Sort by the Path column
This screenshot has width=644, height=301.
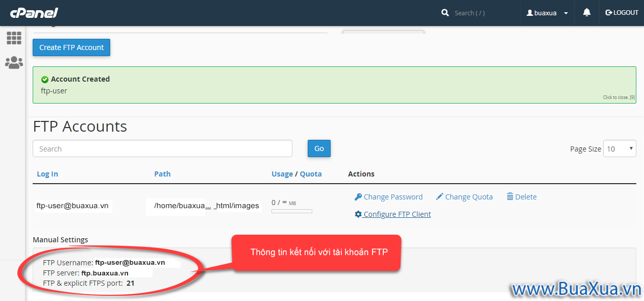[x=162, y=174]
